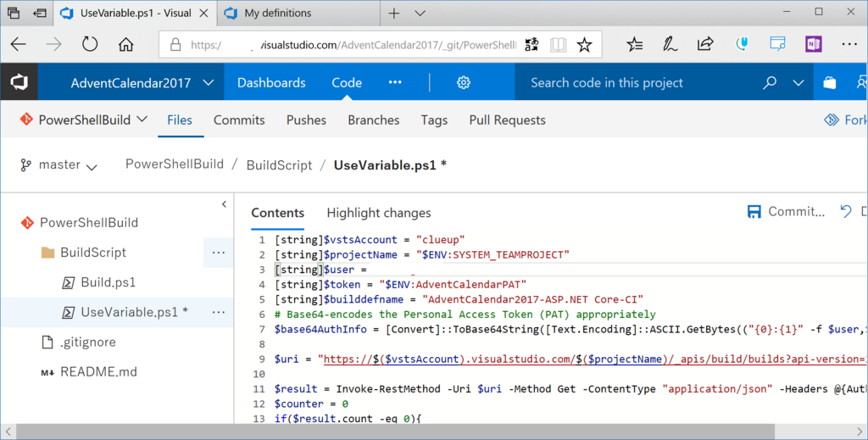Click the translate icon in the address bar
The width and height of the screenshot is (868, 440).
click(x=531, y=45)
